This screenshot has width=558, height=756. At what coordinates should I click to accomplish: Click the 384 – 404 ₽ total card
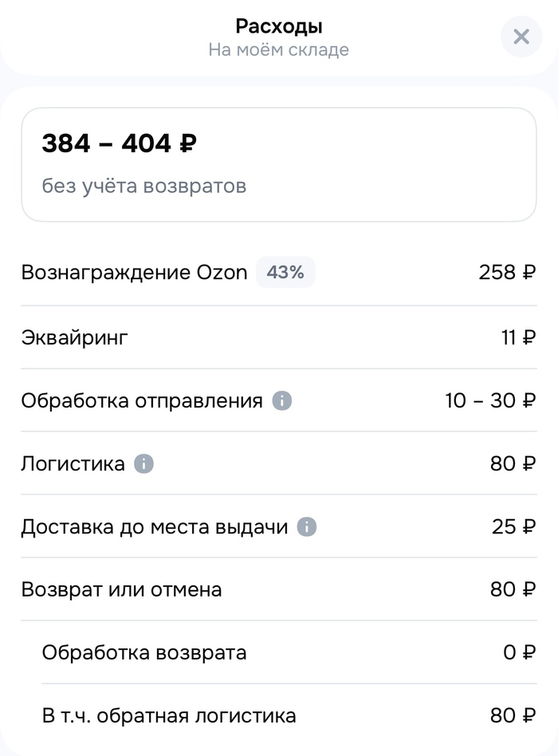(x=279, y=159)
